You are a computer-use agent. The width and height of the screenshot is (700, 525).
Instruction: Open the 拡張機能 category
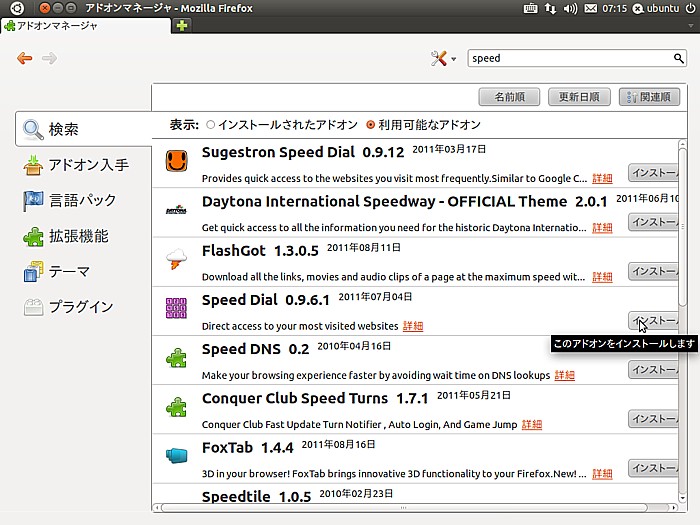click(66, 236)
